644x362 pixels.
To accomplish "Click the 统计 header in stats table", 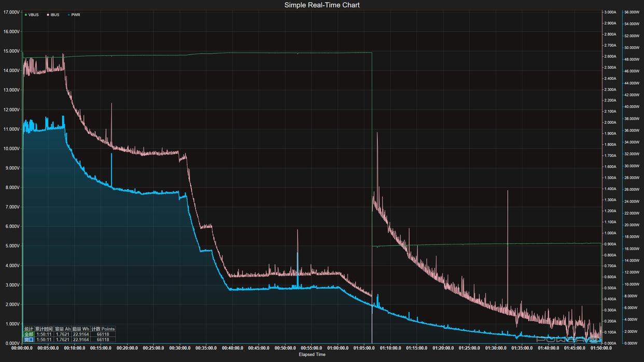I will [29, 329].
